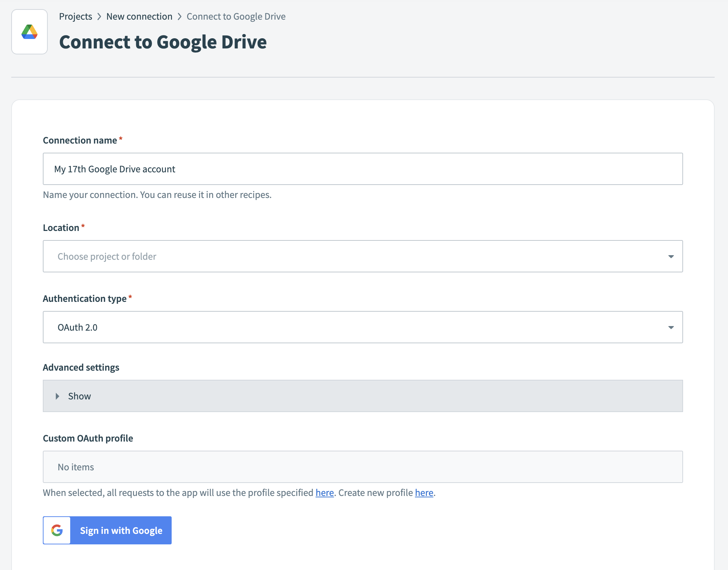
Task: Select the Connect to Google Drive breadcrumb
Action: (236, 16)
